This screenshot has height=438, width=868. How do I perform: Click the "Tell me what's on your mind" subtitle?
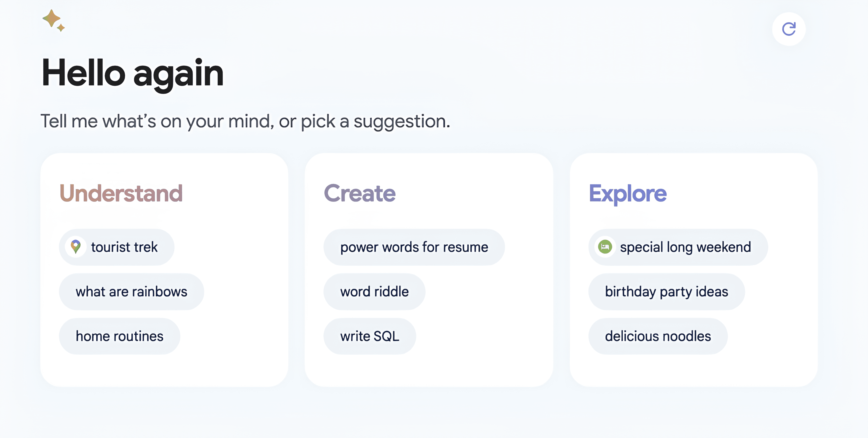pos(245,121)
